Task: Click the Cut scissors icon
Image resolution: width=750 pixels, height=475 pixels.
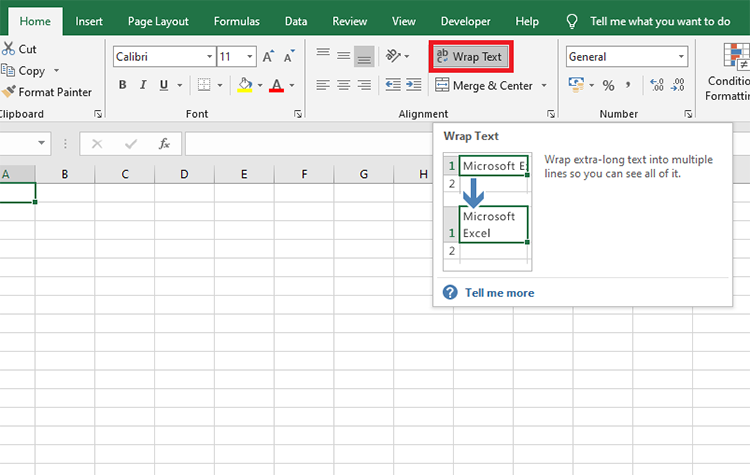Action: click(8, 49)
